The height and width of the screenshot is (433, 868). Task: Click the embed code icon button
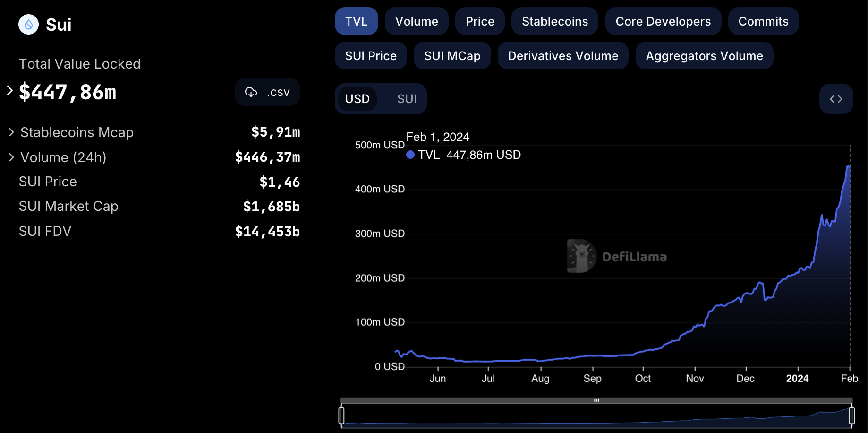(836, 99)
